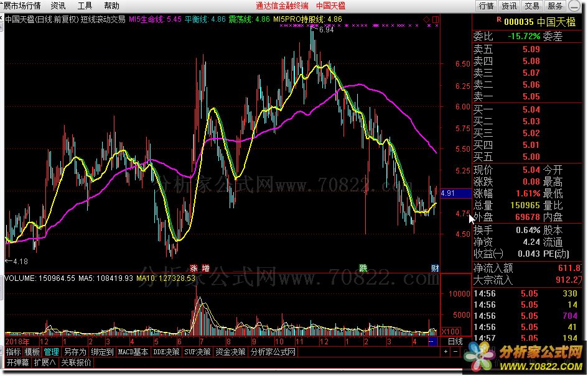Viewport: 588px width, 376px height.
Task: Click the blue 4.91 price marker on axis
Action: (455, 193)
